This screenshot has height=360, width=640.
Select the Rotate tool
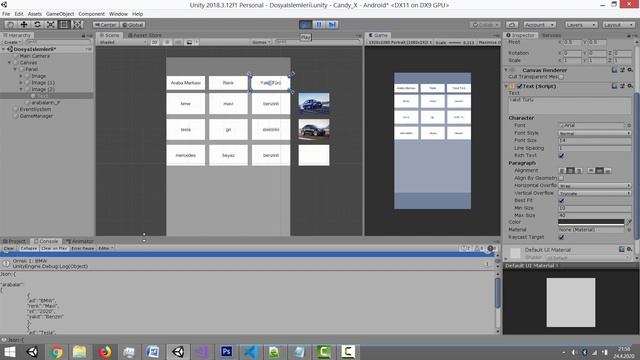[37, 24]
